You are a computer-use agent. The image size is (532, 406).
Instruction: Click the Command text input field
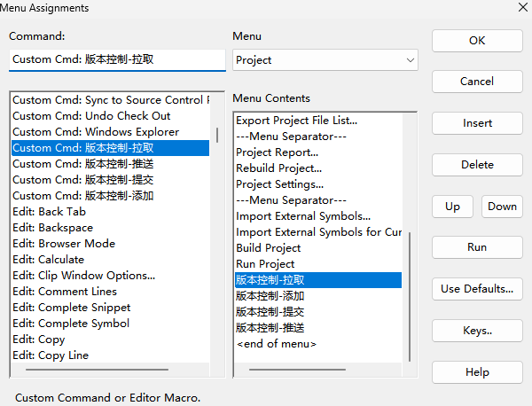(x=117, y=60)
